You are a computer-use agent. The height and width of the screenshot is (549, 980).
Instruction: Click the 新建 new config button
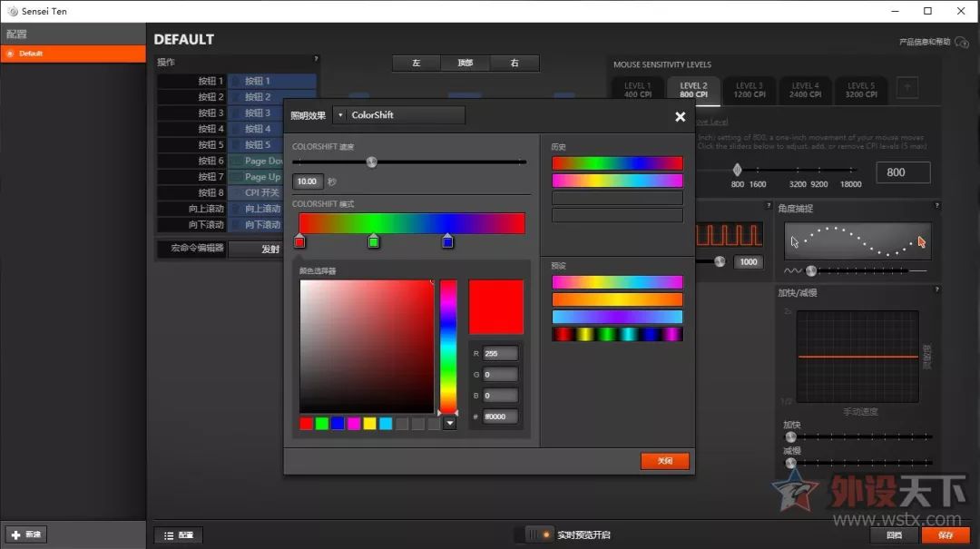[26, 534]
